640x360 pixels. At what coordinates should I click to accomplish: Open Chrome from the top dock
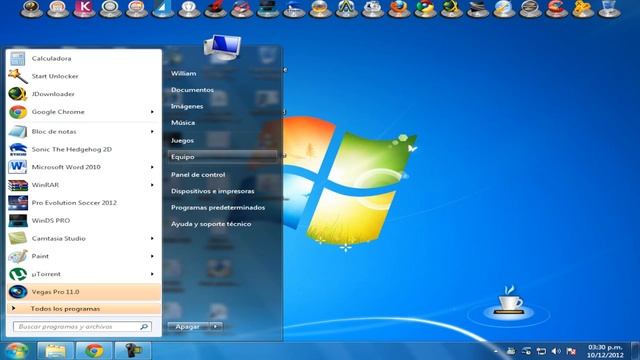pyautogui.click(x=425, y=8)
